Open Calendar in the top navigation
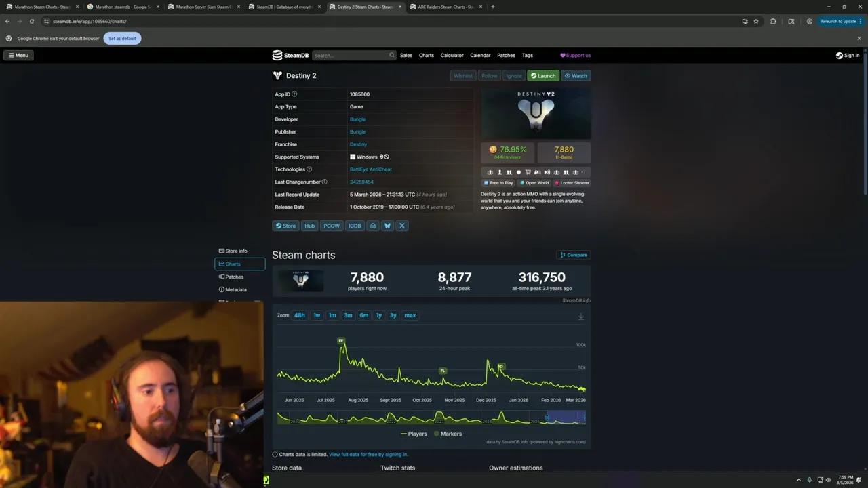This screenshot has height=488, width=868. pos(480,56)
